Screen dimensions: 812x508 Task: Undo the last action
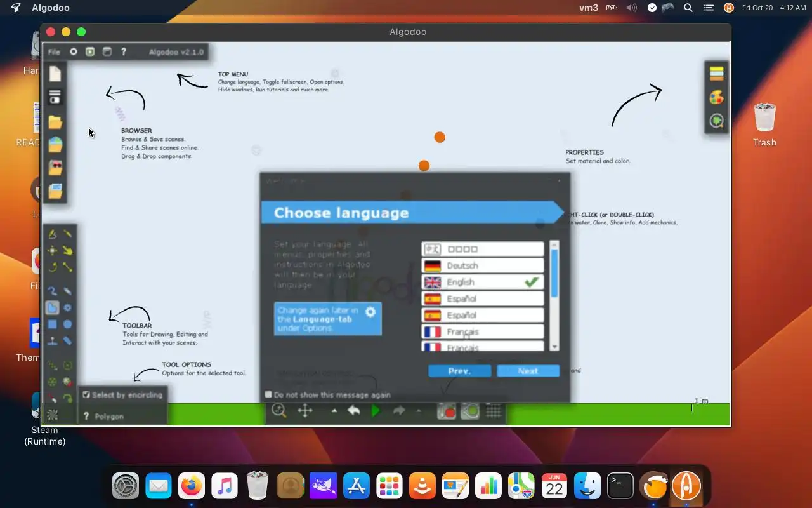[354, 411]
